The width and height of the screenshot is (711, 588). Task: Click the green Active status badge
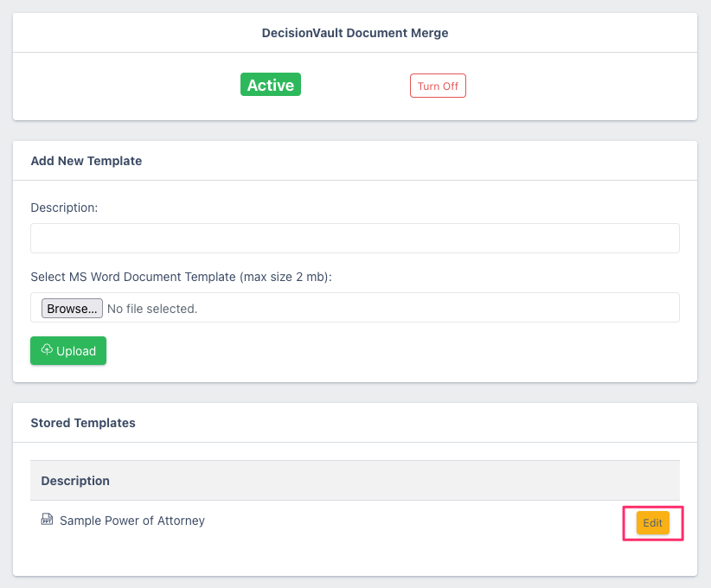click(x=271, y=85)
